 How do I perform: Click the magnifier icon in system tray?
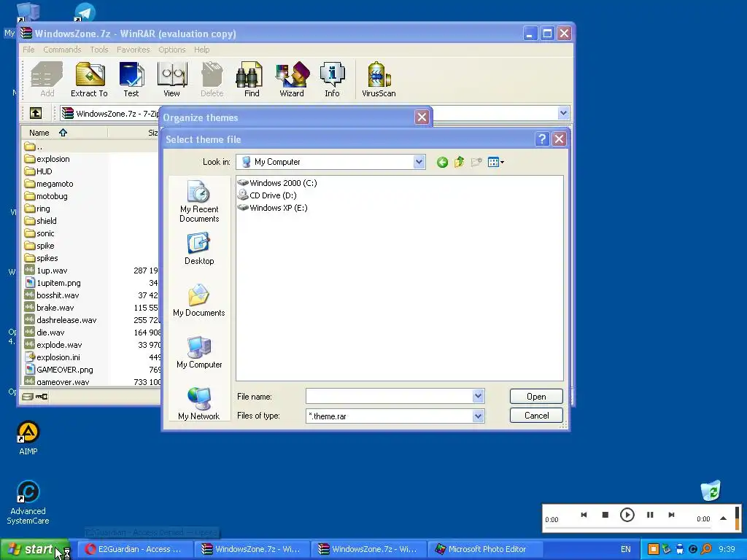click(706, 549)
